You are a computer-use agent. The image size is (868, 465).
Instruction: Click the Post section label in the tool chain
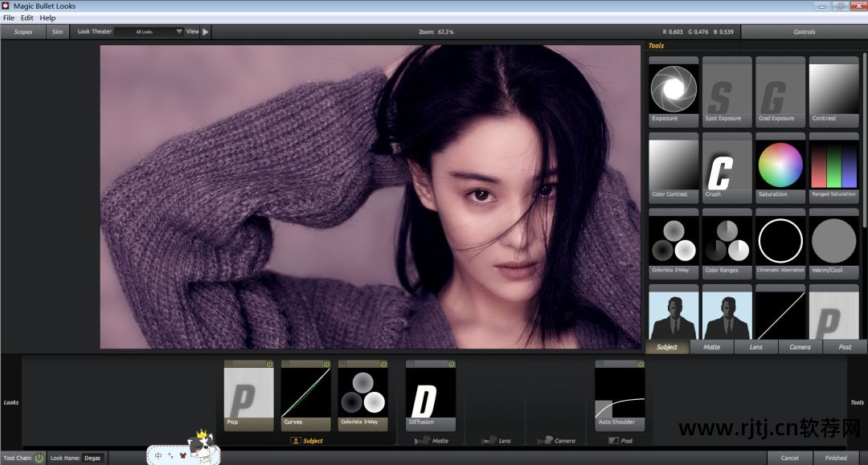click(x=620, y=441)
